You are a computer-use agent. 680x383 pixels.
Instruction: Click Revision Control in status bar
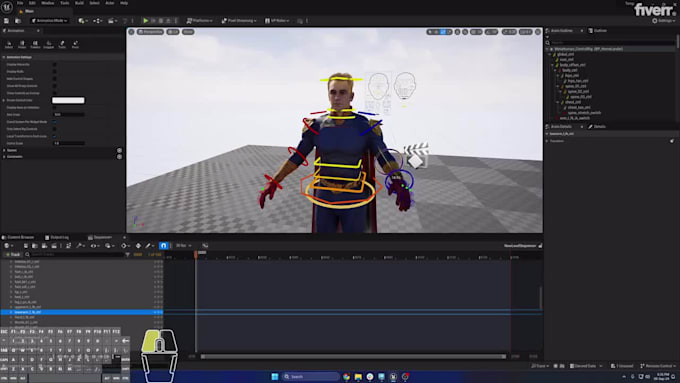(658, 366)
